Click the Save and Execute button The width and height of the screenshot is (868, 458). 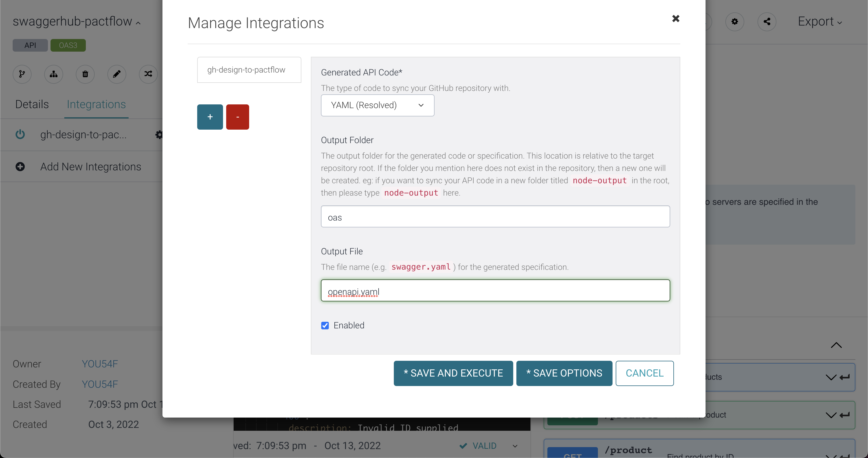point(453,373)
